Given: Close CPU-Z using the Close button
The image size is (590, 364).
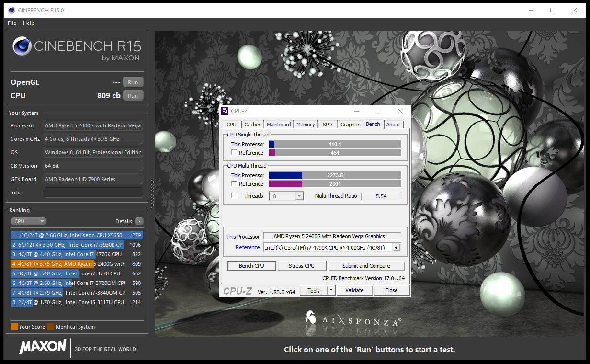Looking at the screenshot, I should pyautogui.click(x=391, y=290).
